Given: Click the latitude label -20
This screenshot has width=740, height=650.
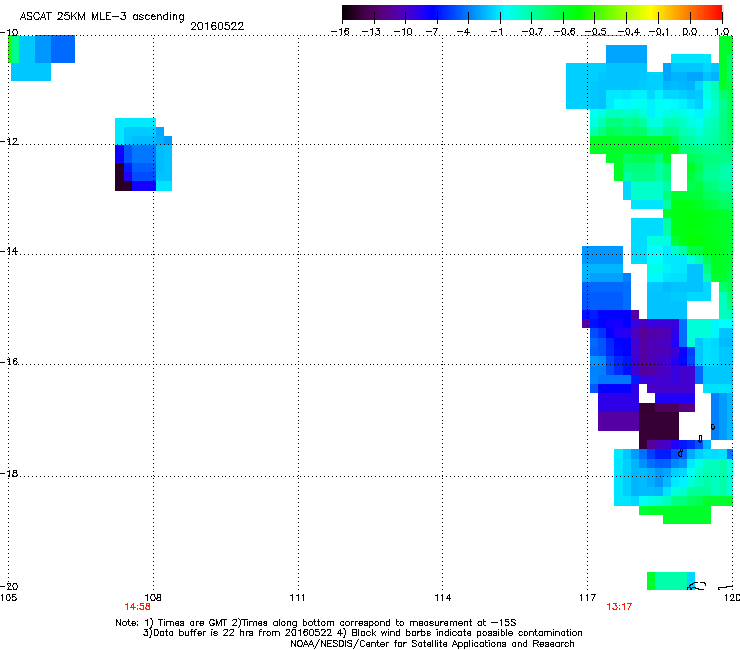Looking at the screenshot, I should pyautogui.click(x=9, y=587).
